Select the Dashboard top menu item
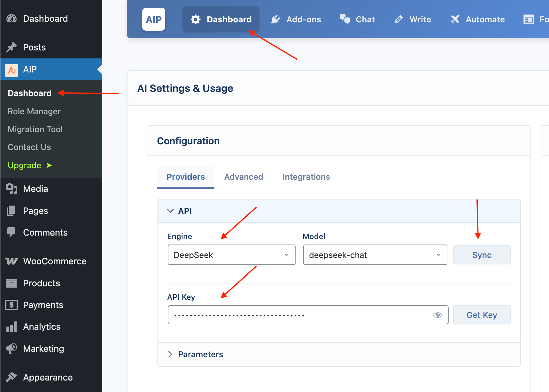Screen dimensions: 549x392 coord(221,19)
